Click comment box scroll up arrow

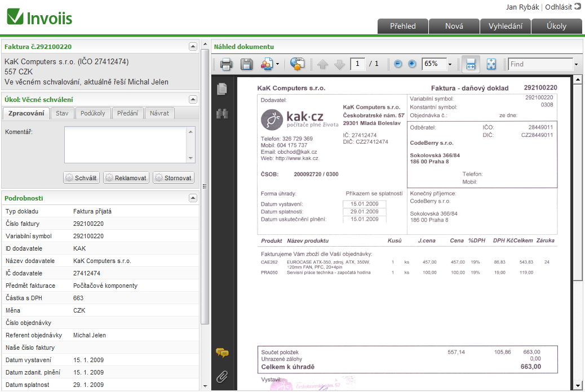pos(190,131)
